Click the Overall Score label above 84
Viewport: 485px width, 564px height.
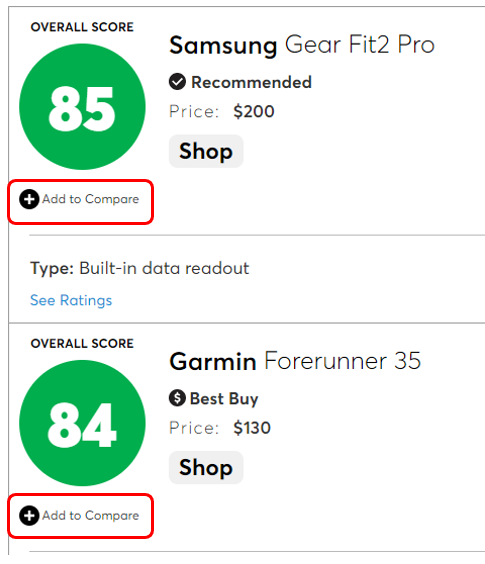click(82, 344)
